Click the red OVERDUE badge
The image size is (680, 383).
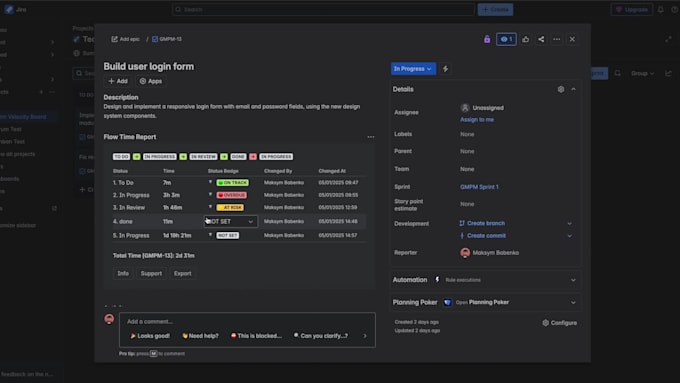coord(232,195)
